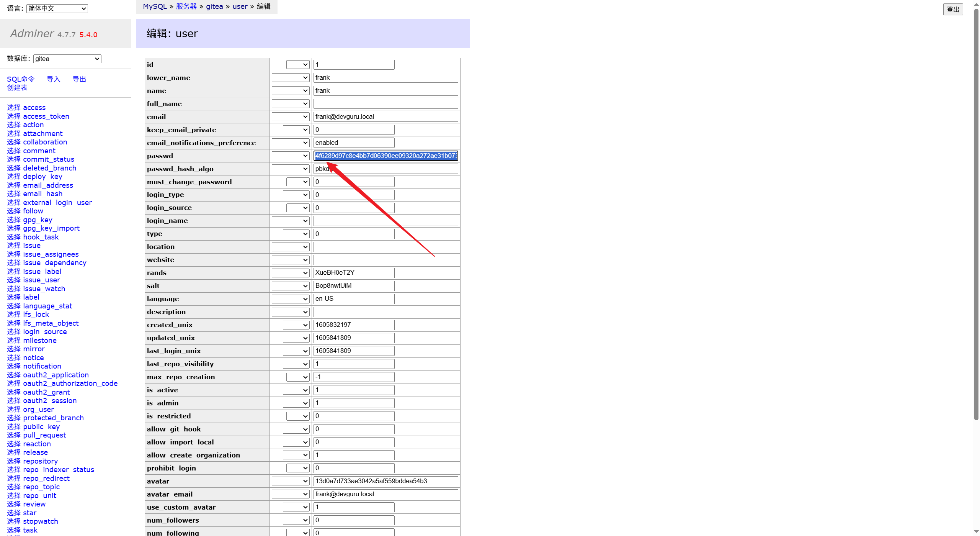Open the 导入 import link
980x536 pixels.
coord(54,79)
